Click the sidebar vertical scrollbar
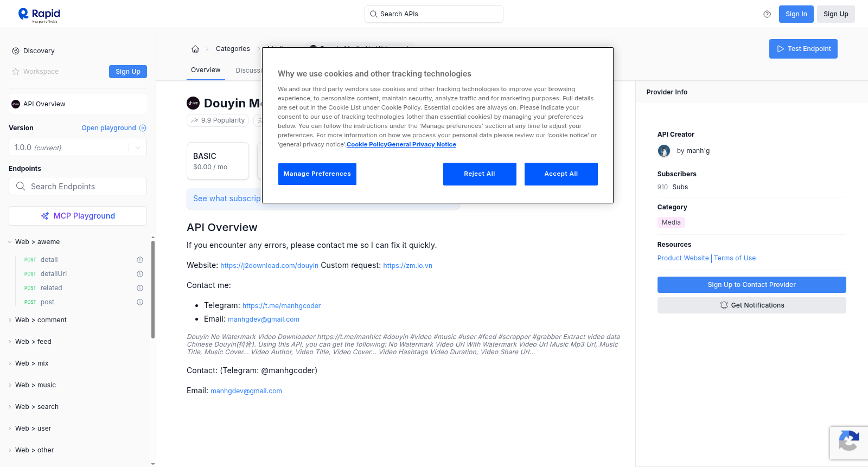Screen dimensions: 868x467 click(153, 290)
